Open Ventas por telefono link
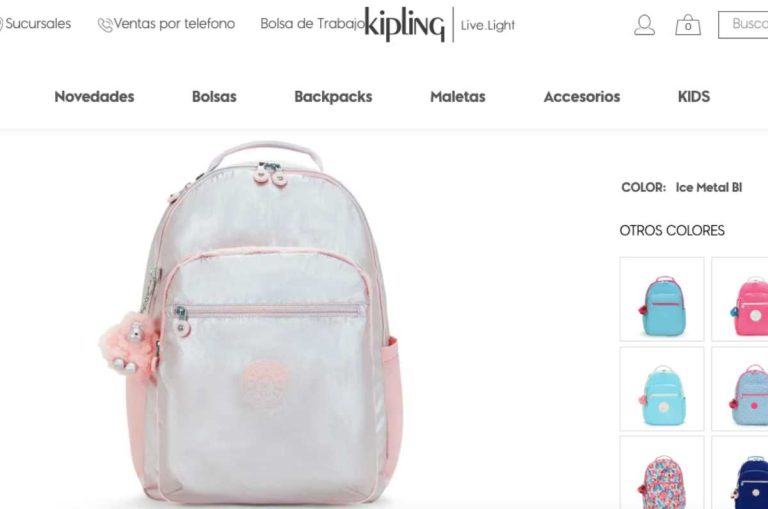 tap(174, 24)
